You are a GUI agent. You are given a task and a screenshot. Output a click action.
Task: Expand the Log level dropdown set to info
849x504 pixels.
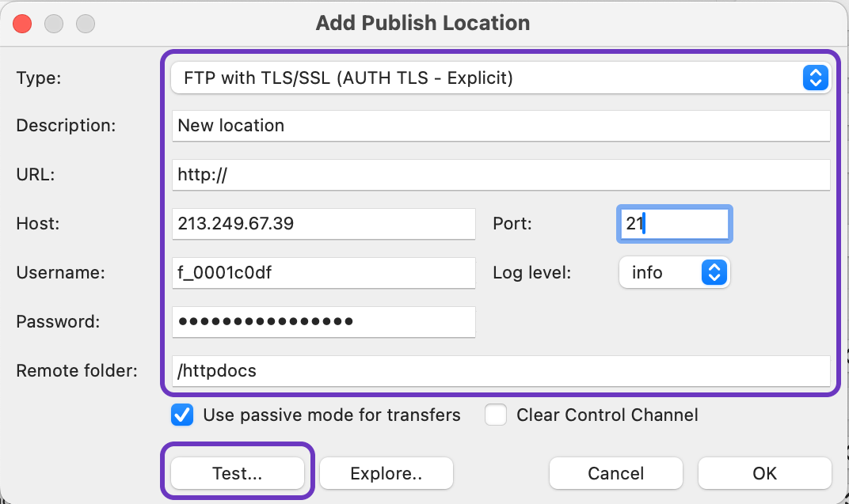click(x=674, y=273)
